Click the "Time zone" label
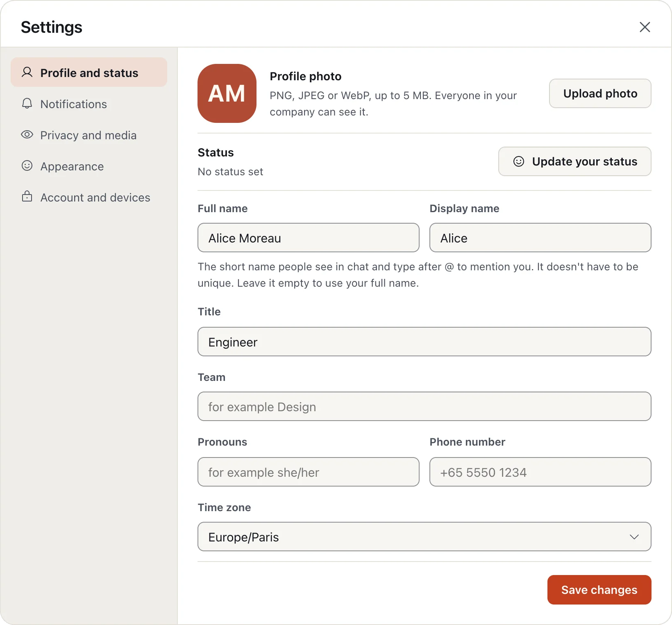Screen dimensions: 672x625 point(224,507)
